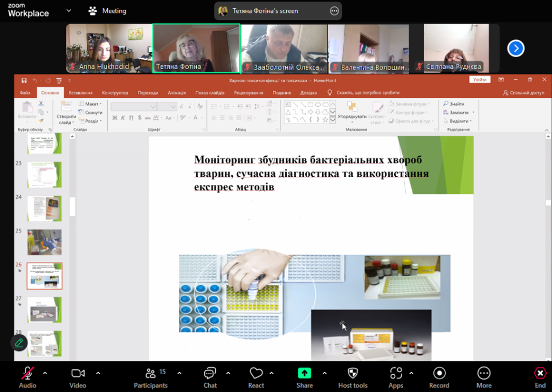552x392 pixels.
Task: Show next participants with blue arrow
Action: click(x=516, y=49)
